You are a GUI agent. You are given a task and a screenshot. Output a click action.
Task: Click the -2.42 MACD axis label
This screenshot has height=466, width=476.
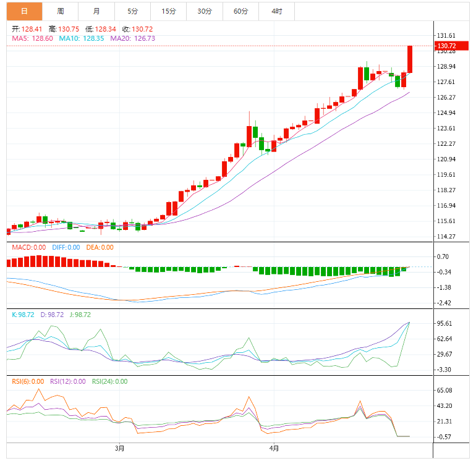click(x=444, y=303)
